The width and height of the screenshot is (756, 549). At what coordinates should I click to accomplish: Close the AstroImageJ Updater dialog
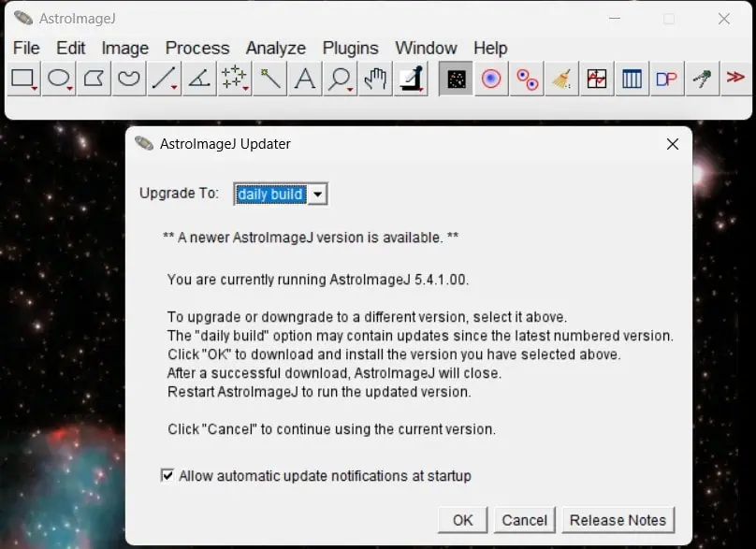673,144
